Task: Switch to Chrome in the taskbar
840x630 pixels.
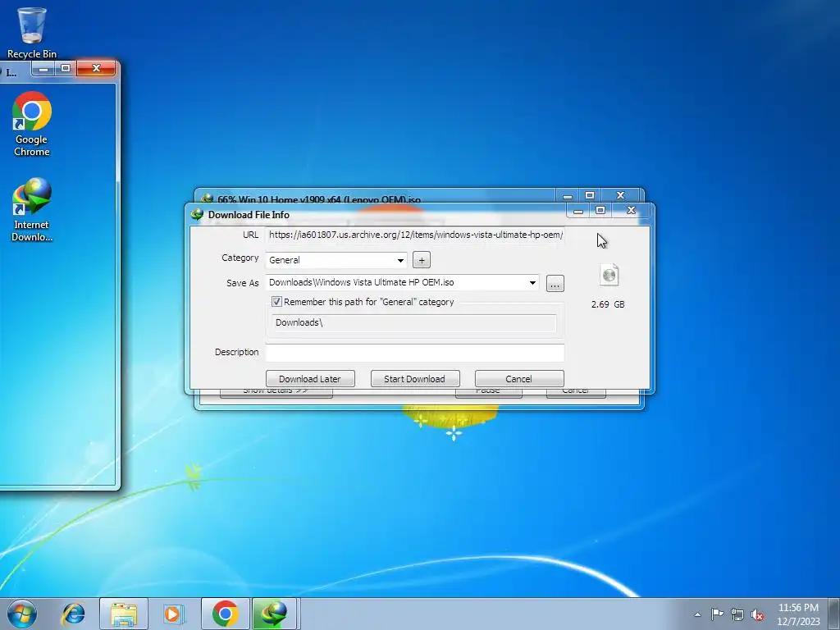Action: click(225, 614)
